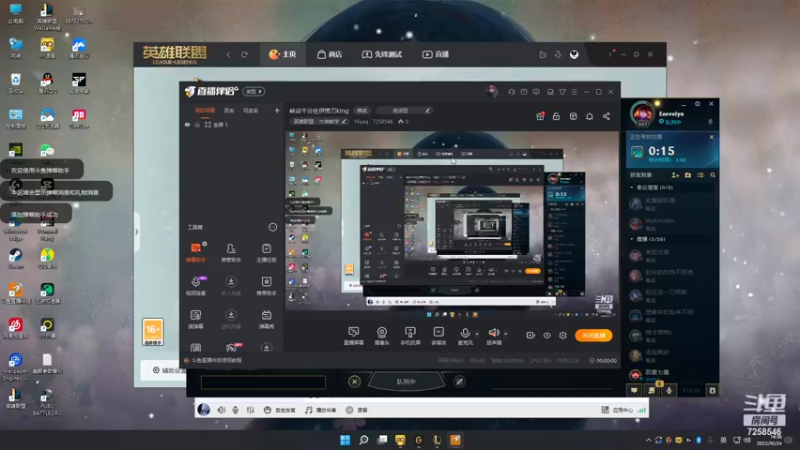Toggle preview eye icon near stream button
Screen dimensions: 800x450
546,335
